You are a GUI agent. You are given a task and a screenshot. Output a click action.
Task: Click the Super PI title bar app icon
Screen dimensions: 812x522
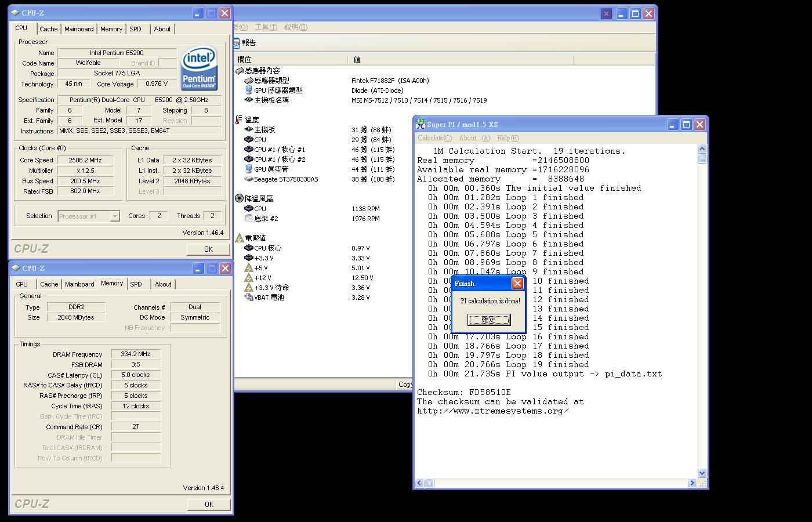tap(420, 124)
